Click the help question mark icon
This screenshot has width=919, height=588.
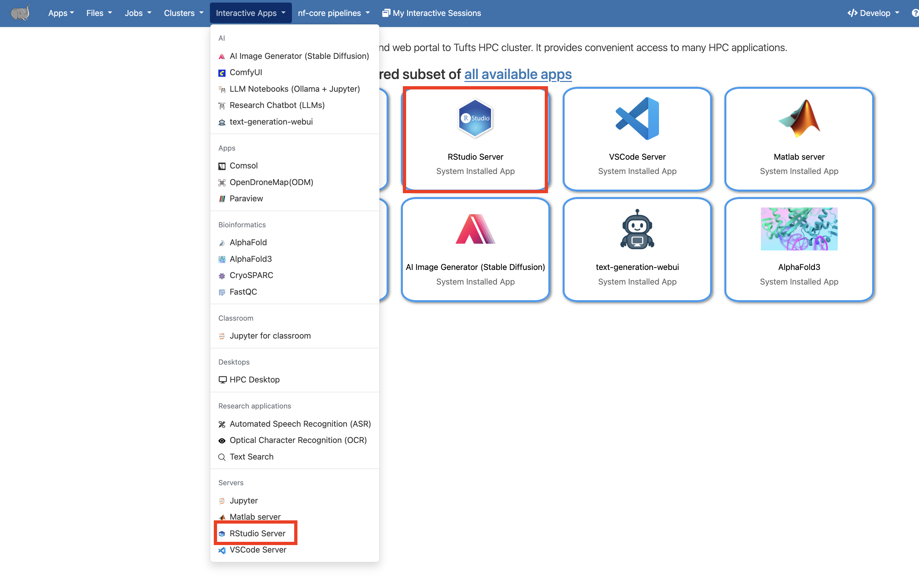[x=914, y=13]
